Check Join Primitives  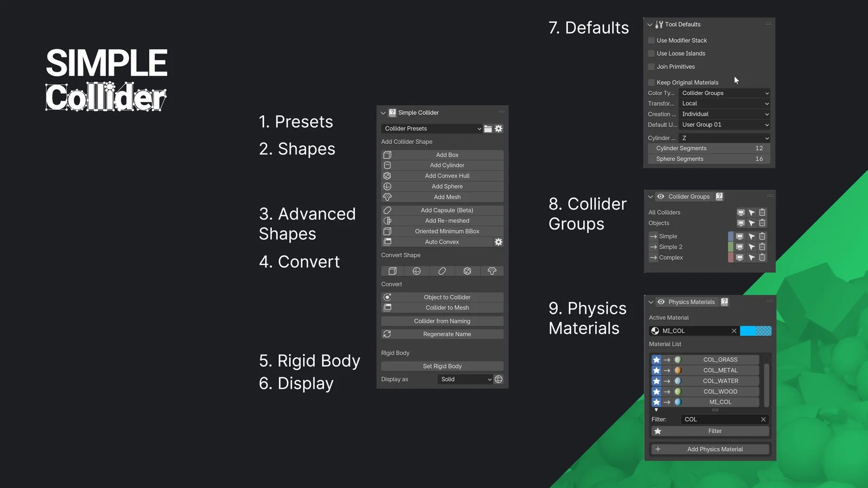651,66
